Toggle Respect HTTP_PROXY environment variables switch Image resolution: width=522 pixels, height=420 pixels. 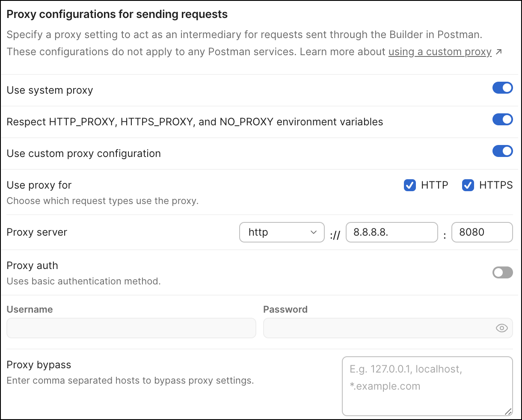coord(502,120)
